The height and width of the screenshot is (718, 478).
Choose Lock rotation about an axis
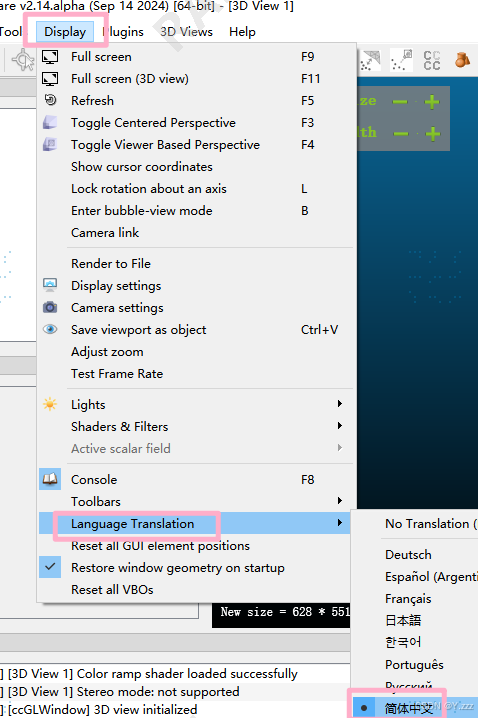click(196, 189)
